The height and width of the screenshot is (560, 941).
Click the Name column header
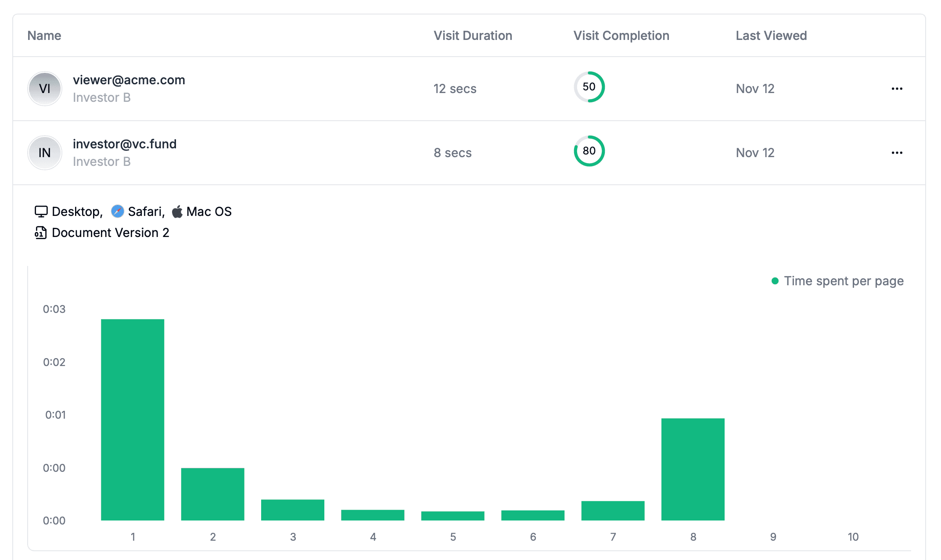(x=44, y=36)
